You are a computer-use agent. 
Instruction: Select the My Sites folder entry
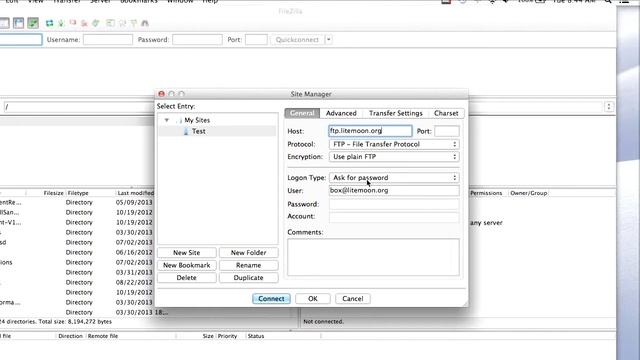[197, 120]
